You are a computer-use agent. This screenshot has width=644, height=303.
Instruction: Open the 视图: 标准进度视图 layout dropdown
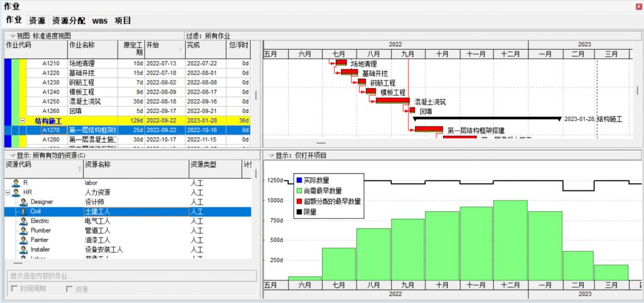13,36
